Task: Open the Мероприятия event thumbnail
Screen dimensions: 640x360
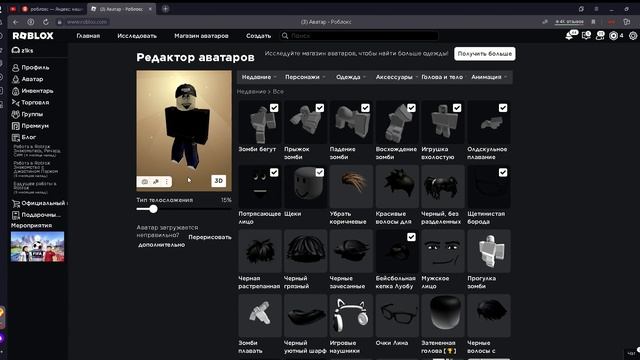Action: click(x=38, y=247)
